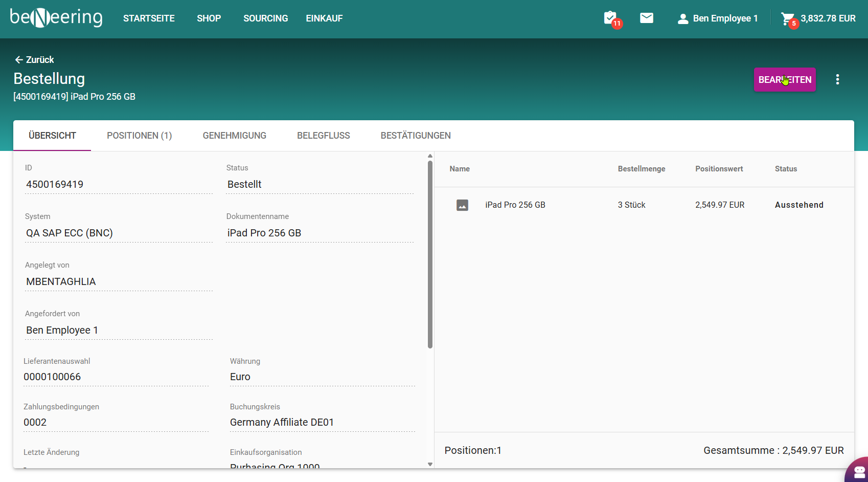Click the iPad Pro image placeholder thumbnail
The image size is (868, 482).
click(x=462, y=205)
